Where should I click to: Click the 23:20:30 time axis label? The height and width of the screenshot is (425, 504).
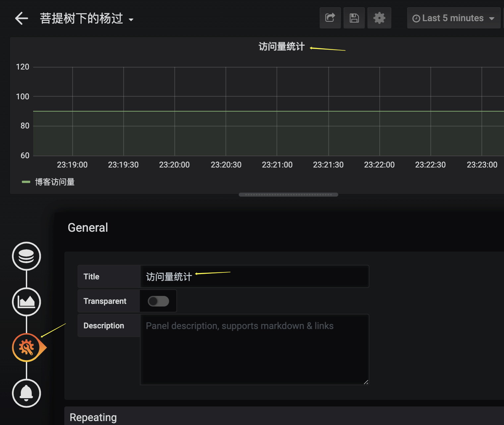[226, 165]
